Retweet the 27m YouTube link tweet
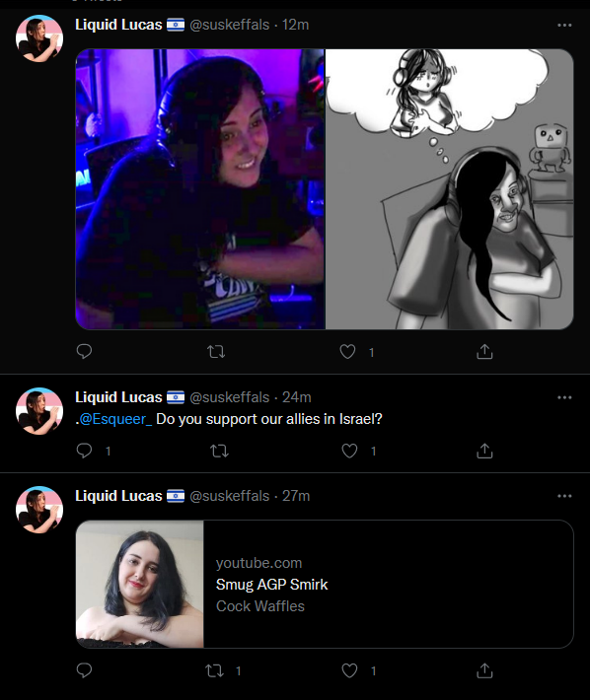The width and height of the screenshot is (590, 700). tap(214, 670)
